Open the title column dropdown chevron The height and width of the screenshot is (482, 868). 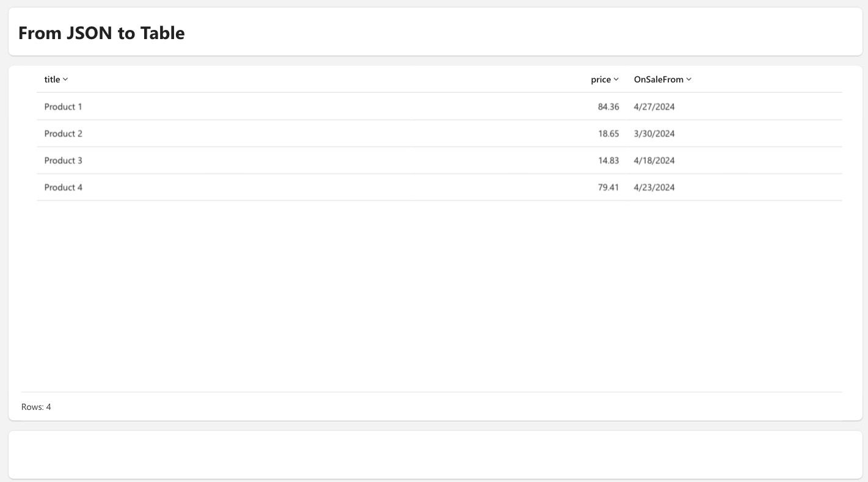[x=65, y=79]
